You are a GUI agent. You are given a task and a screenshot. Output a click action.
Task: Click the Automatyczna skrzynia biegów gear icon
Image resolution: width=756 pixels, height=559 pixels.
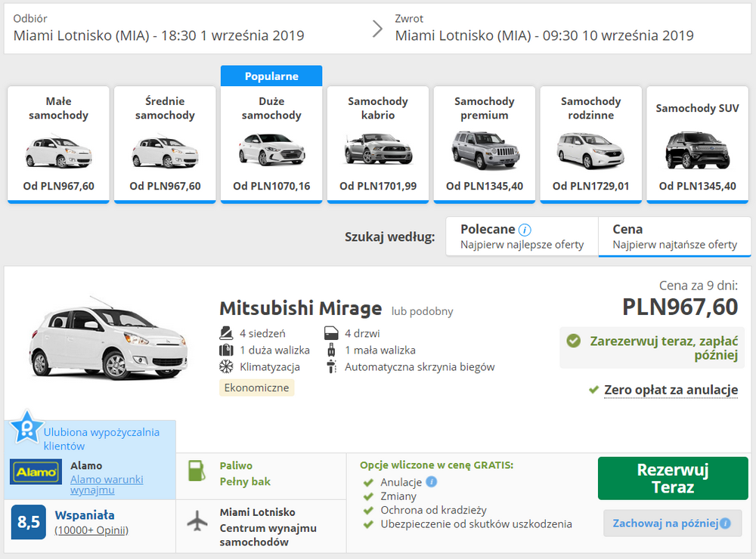(331, 366)
